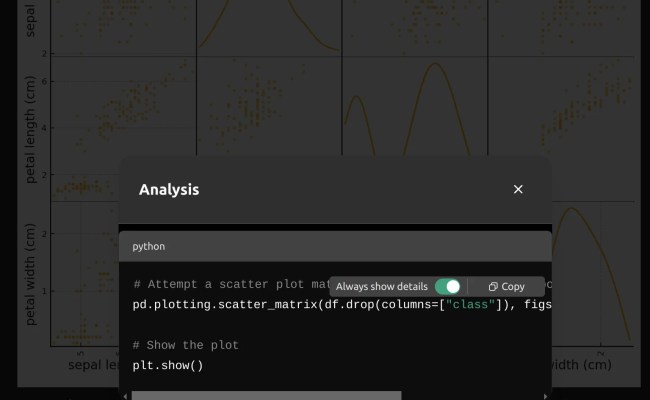Toggle the Always show details switch
This screenshot has width=650, height=400.
click(x=448, y=286)
